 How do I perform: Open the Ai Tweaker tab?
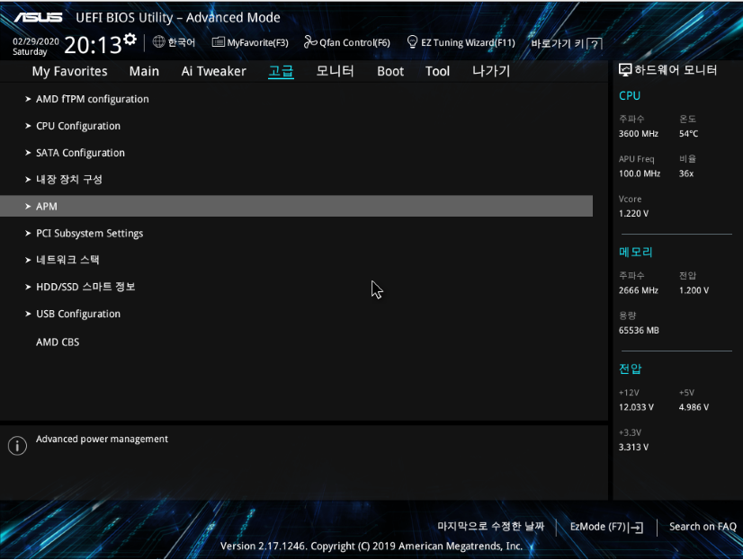[x=214, y=72]
